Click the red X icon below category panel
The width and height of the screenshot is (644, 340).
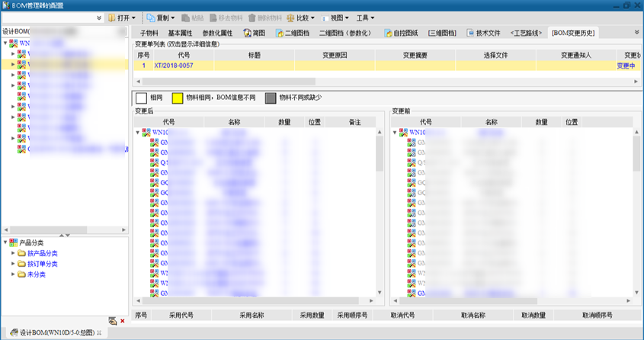point(123,321)
